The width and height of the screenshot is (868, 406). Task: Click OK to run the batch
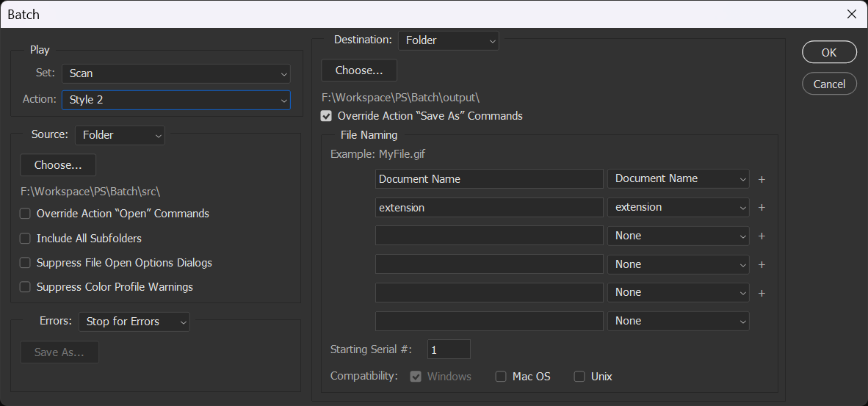click(x=829, y=52)
